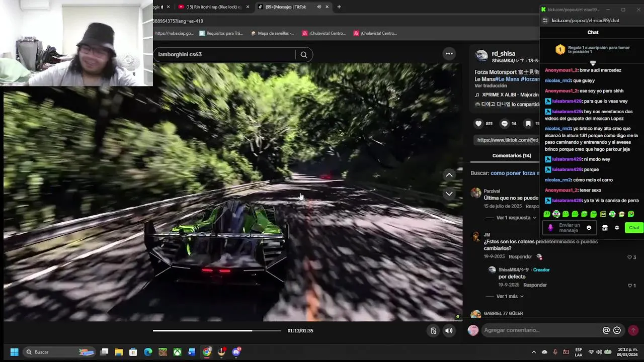
Task: Click Agregar comentario input field
Action: tap(541, 330)
